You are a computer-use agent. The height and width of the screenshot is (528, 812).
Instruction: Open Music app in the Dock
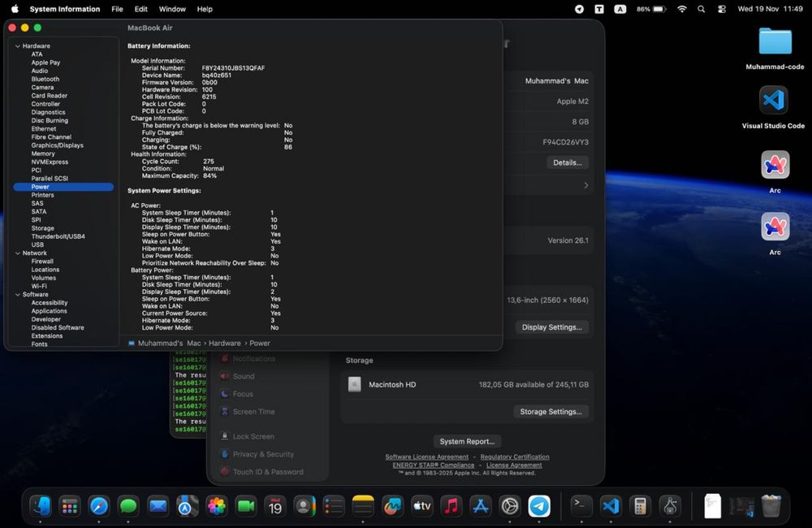click(451, 506)
